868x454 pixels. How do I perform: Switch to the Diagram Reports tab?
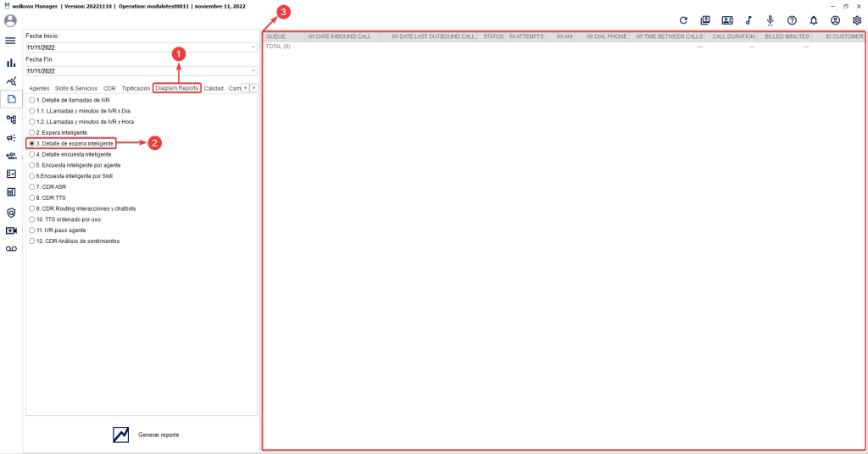pyautogui.click(x=176, y=88)
